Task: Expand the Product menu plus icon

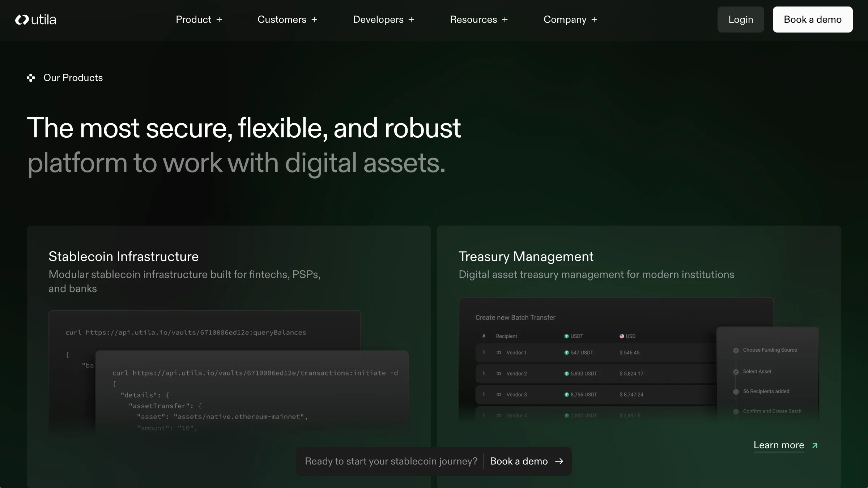Action: point(219,20)
